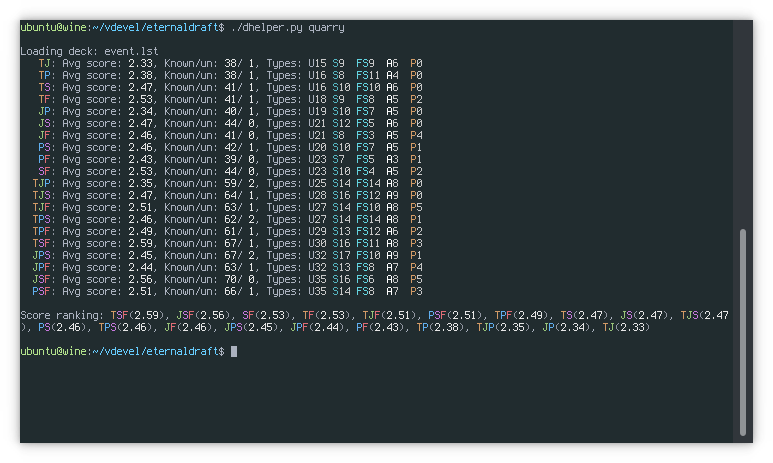Click the 'JPS:' row label

click(x=44, y=255)
